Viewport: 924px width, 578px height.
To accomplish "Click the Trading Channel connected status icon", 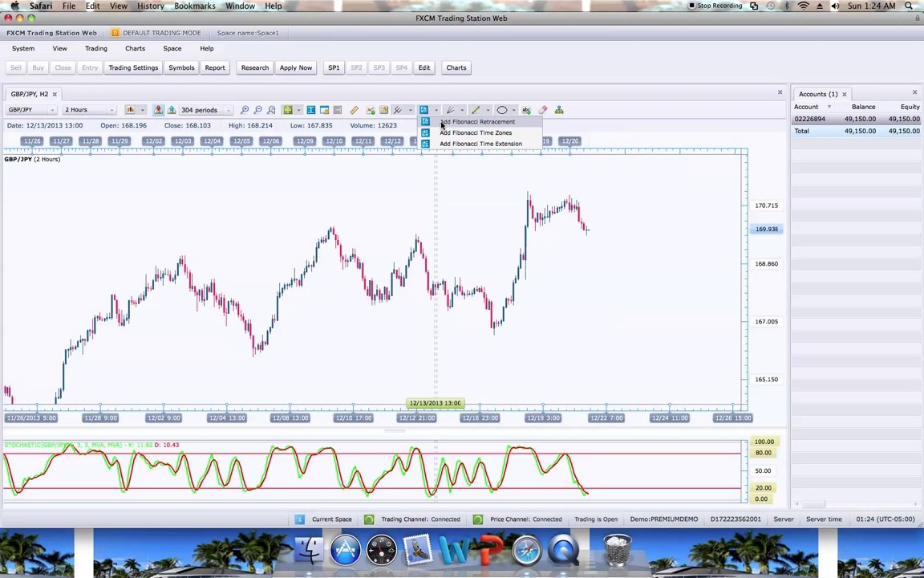I will click(369, 519).
